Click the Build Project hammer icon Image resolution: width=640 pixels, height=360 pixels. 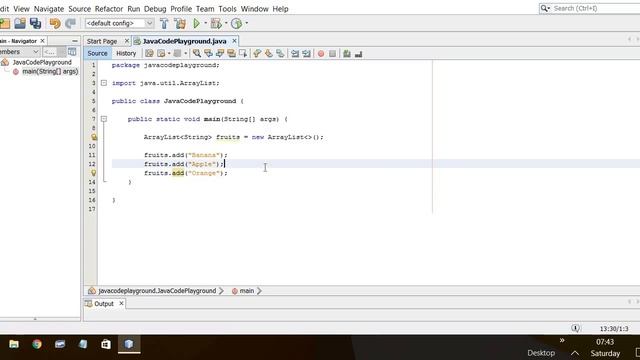click(x=164, y=23)
